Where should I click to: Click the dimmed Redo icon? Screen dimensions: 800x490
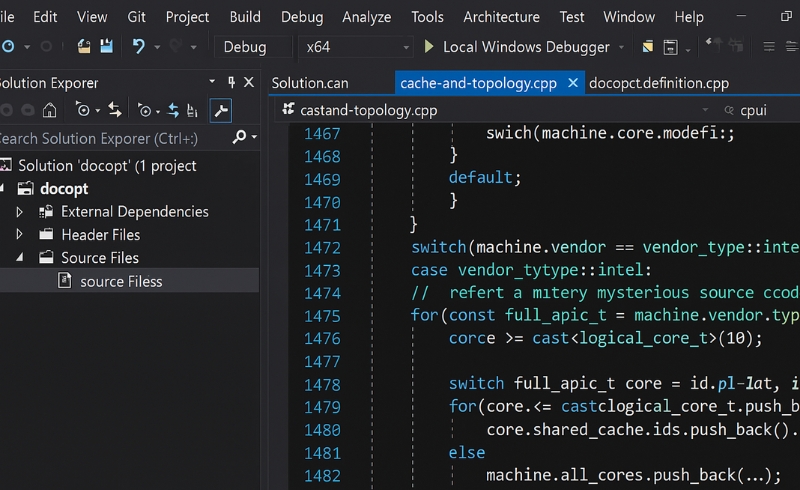point(176,46)
